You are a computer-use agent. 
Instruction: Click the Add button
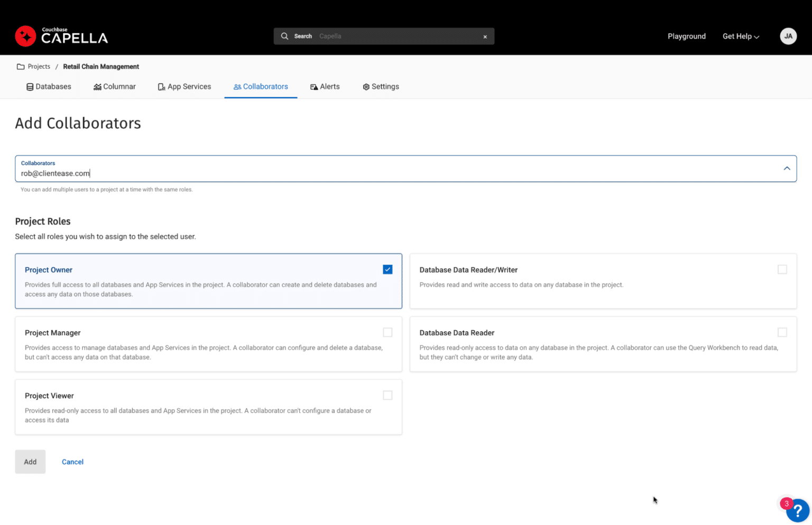30,461
